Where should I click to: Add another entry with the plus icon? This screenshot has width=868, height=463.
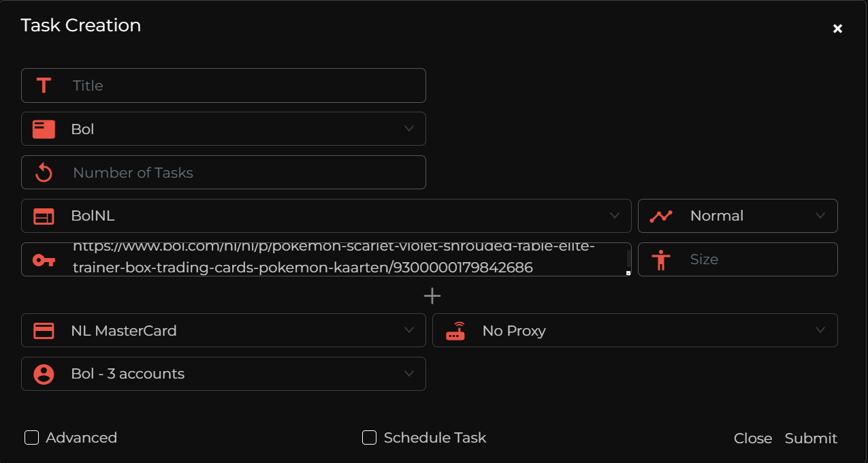click(x=432, y=296)
